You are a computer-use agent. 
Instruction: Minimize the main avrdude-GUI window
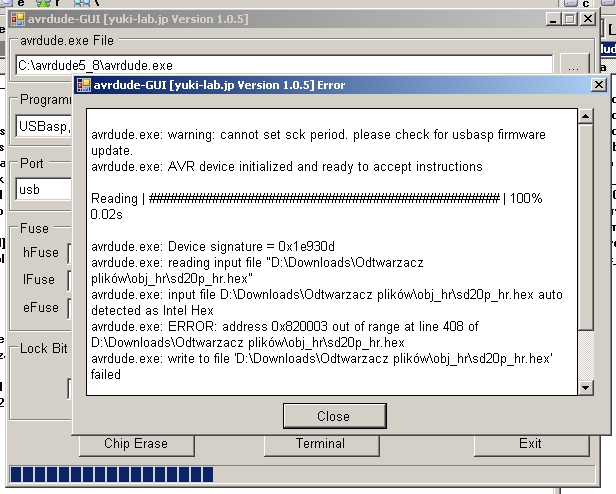click(x=553, y=19)
